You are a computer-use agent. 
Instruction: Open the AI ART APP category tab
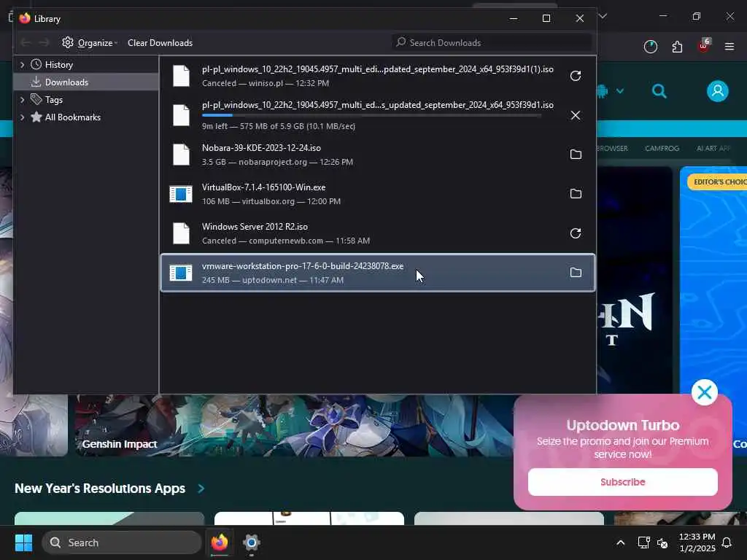click(713, 149)
